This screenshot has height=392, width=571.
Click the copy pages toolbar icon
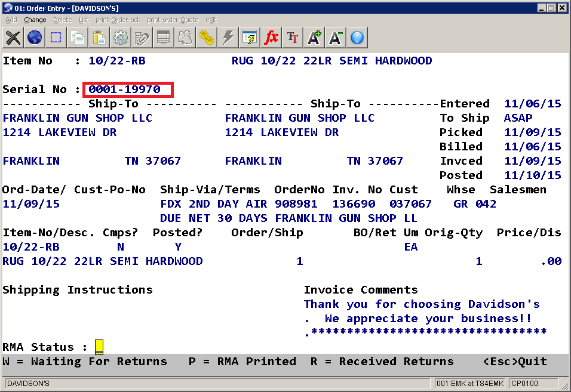(x=78, y=38)
